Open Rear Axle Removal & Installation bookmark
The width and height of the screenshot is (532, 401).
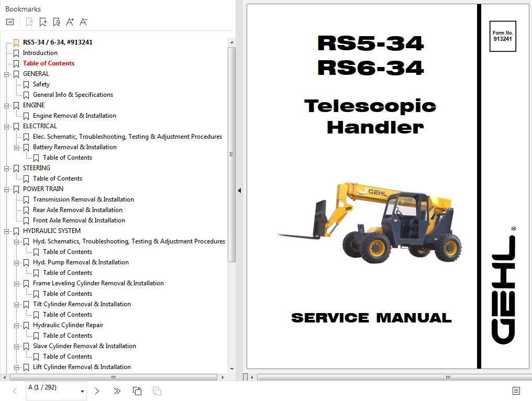(77, 210)
